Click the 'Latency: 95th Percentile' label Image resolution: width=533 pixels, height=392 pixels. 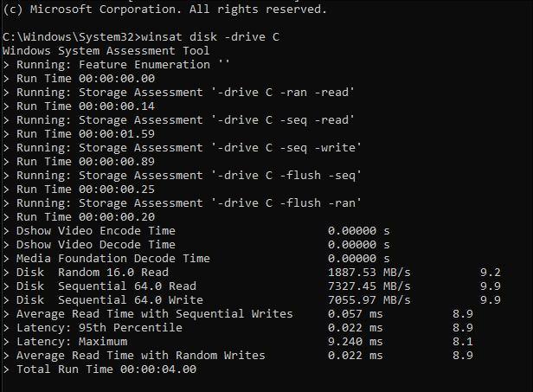(99, 328)
